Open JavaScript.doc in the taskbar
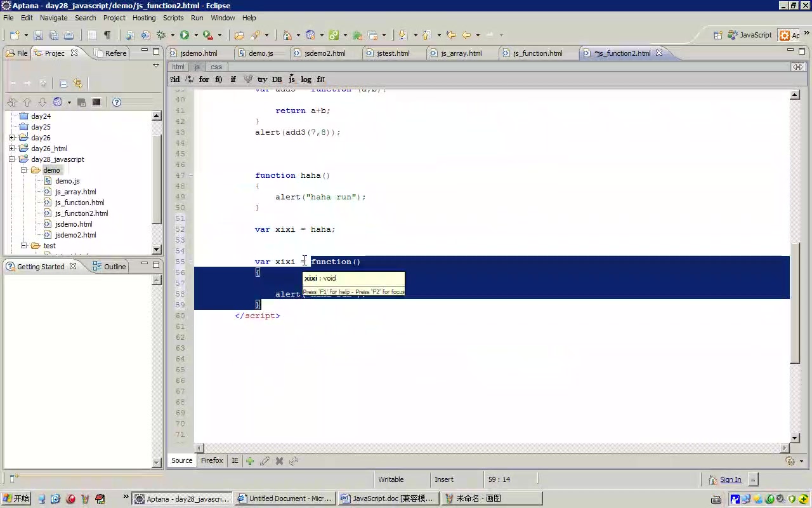The image size is (812, 508). coord(388,498)
